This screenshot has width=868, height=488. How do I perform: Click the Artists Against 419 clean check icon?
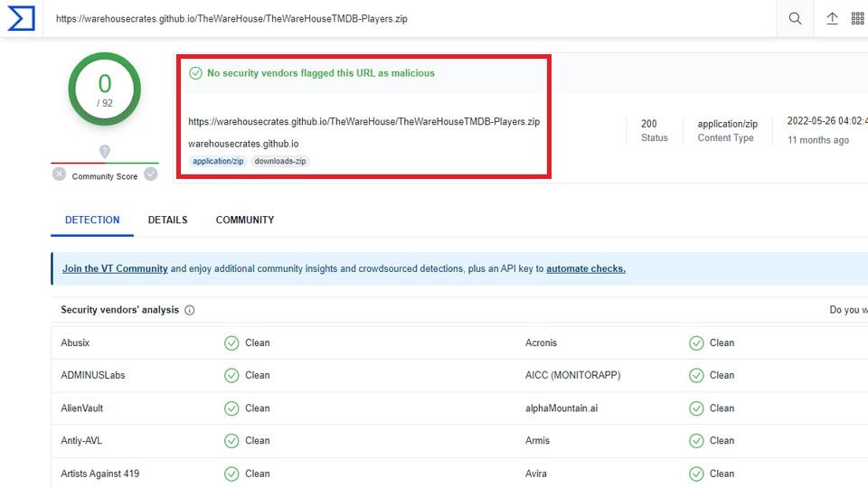click(x=231, y=474)
